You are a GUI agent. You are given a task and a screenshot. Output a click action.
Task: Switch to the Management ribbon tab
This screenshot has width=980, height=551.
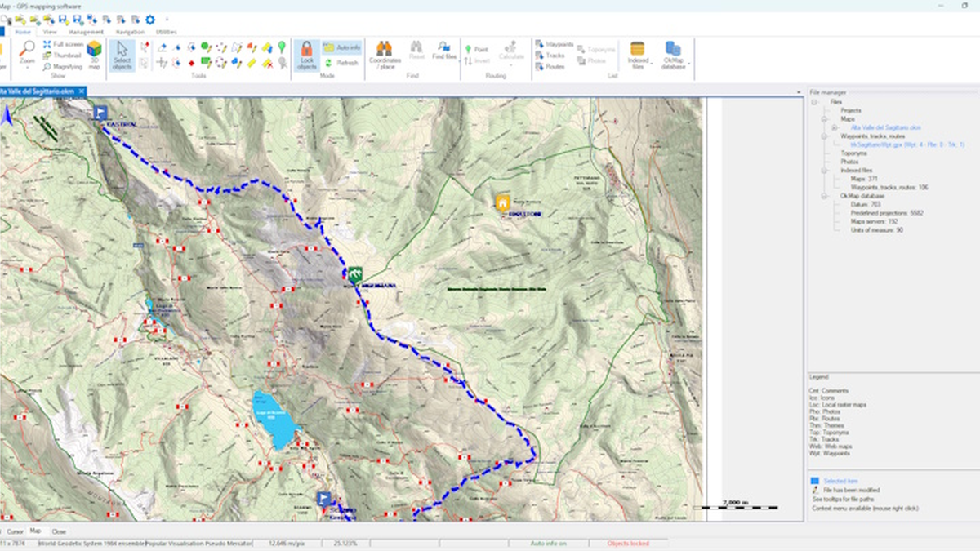[x=86, y=31]
